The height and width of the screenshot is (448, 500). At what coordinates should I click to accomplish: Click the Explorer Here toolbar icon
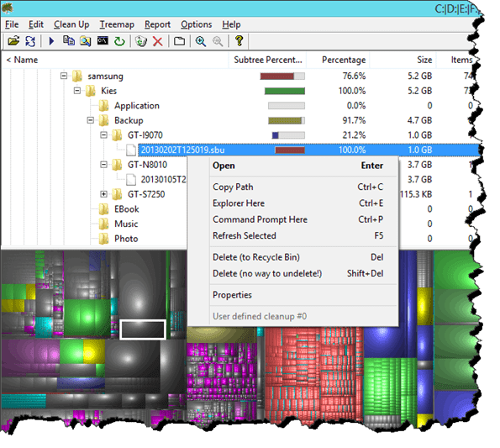coord(86,41)
